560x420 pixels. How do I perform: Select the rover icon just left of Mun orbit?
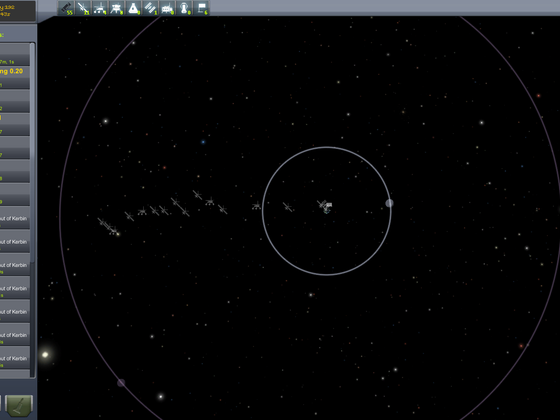[x=256, y=206]
